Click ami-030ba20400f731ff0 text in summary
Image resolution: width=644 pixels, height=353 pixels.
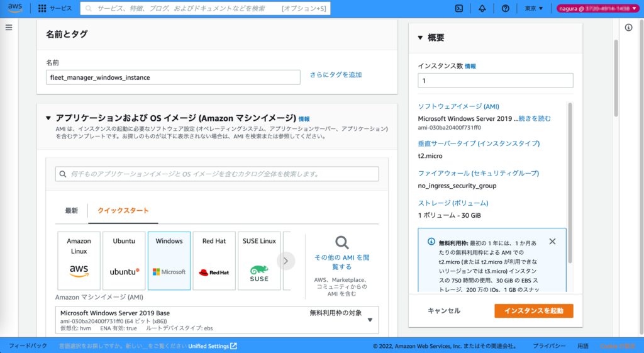point(449,127)
